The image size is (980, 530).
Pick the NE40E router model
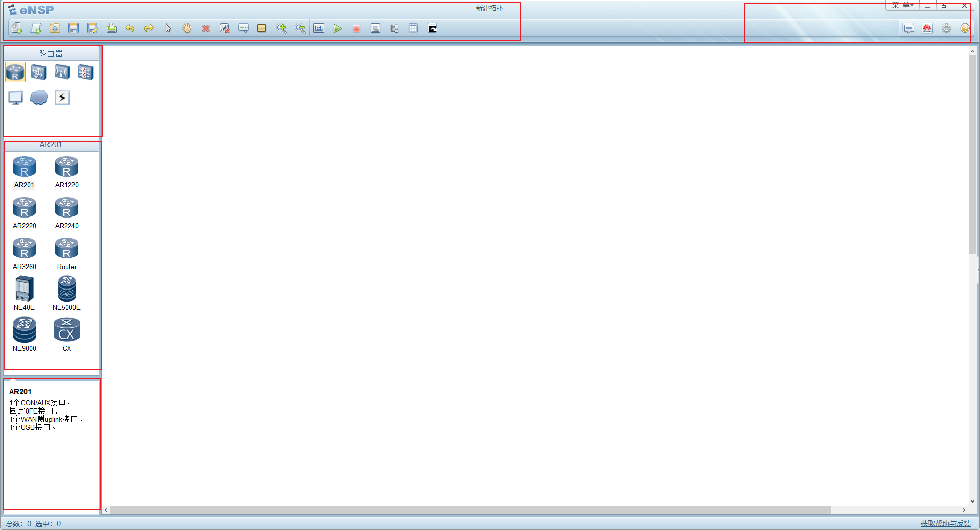pos(24,294)
